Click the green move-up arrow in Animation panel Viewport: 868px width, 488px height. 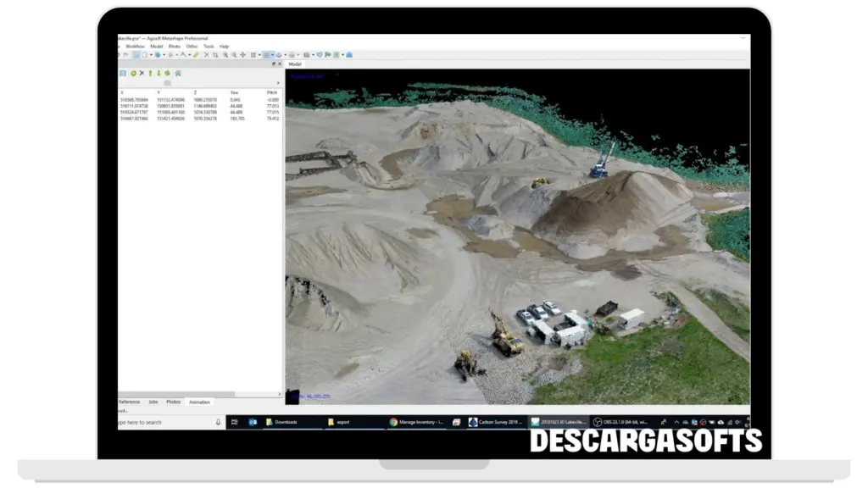pyautogui.click(x=150, y=74)
